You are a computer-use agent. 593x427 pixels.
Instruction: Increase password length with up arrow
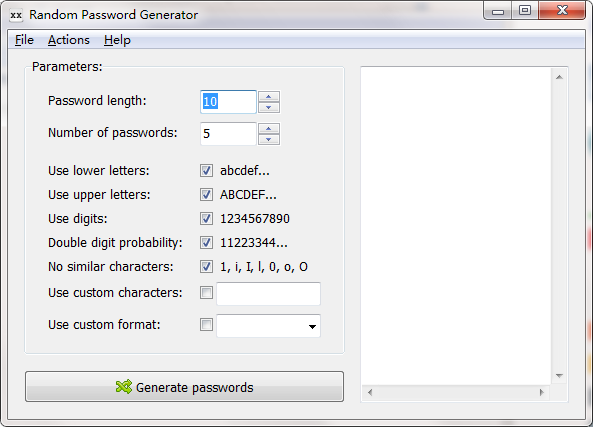269,96
